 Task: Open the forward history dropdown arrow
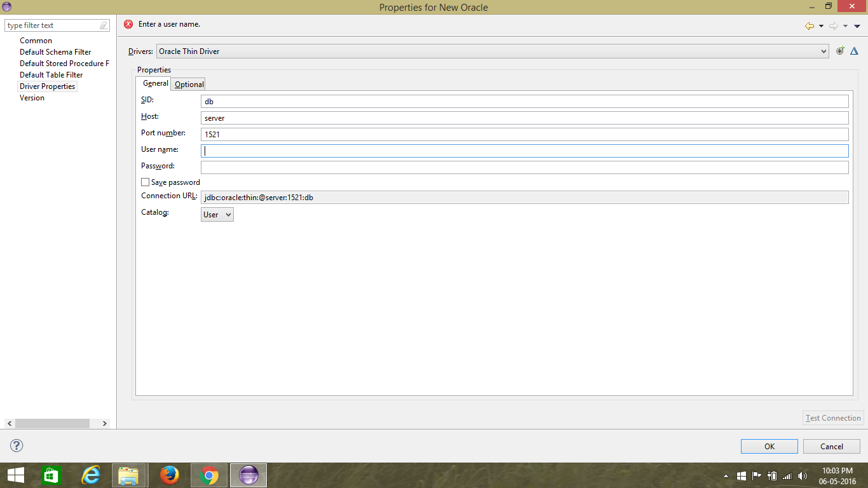(x=845, y=27)
